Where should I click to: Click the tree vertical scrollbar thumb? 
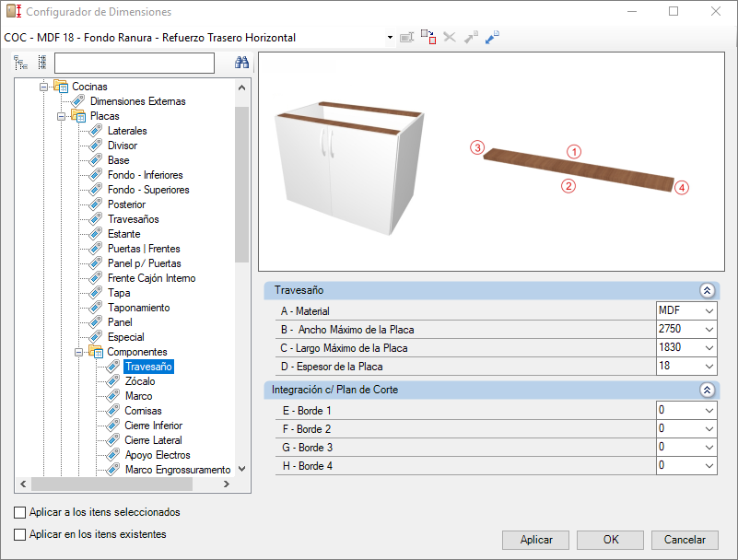(x=242, y=184)
